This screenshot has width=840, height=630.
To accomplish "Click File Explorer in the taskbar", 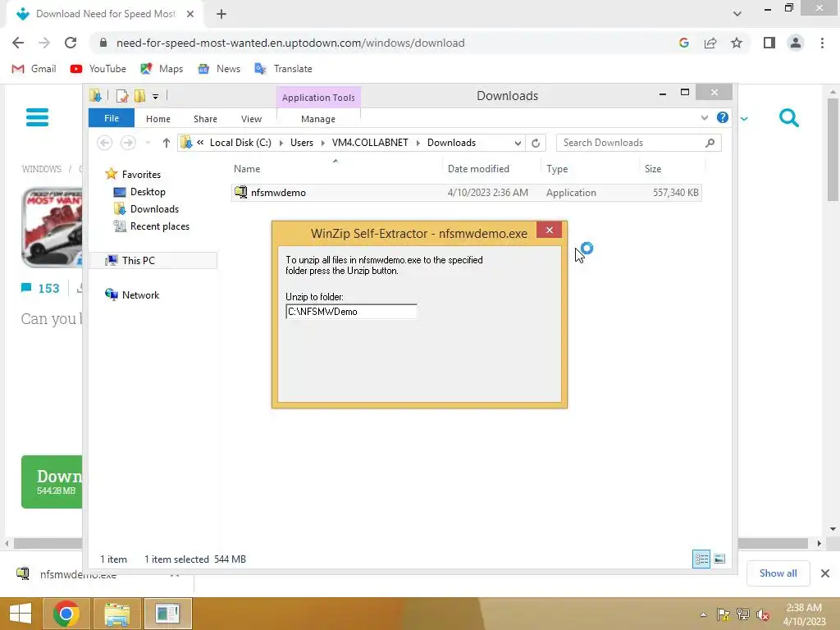I will click(117, 614).
